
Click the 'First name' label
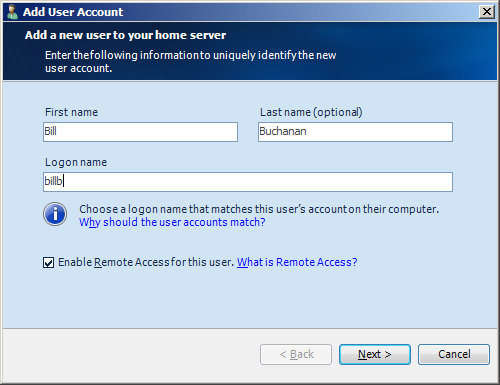pyautogui.click(x=71, y=112)
